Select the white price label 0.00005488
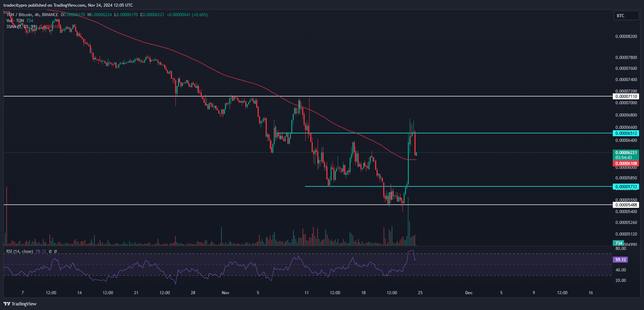Screen dimensions: 644x310 (626, 205)
